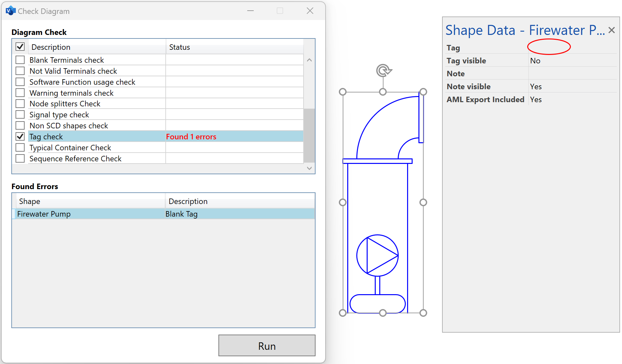This screenshot has width=622, height=364.
Task: Select the Signal type check row label
Action: [59, 115]
